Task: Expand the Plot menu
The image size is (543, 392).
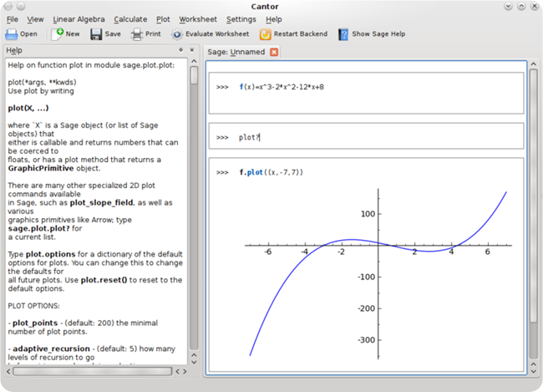Action: pyautogui.click(x=163, y=18)
